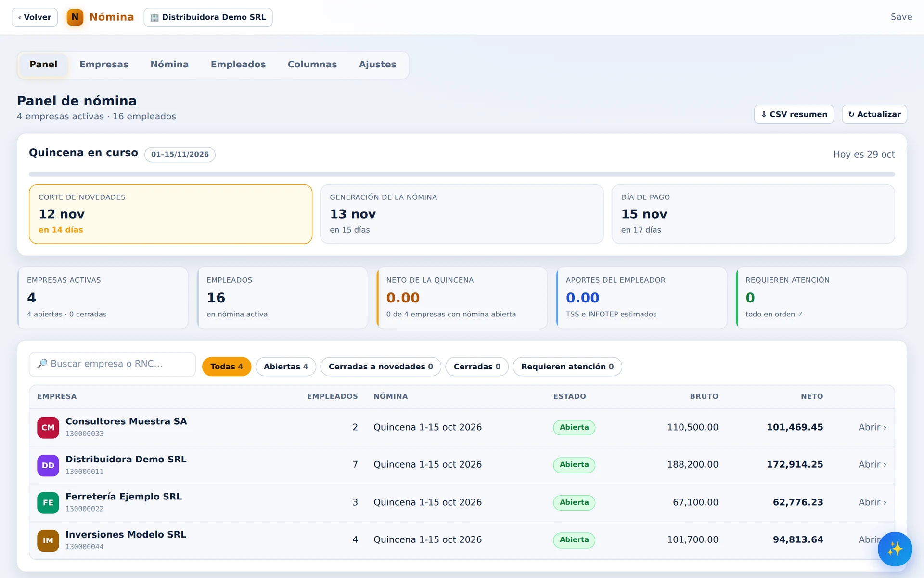Click the Empresas activas summary card
This screenshot has height=578, width=924.
(103, 298)
